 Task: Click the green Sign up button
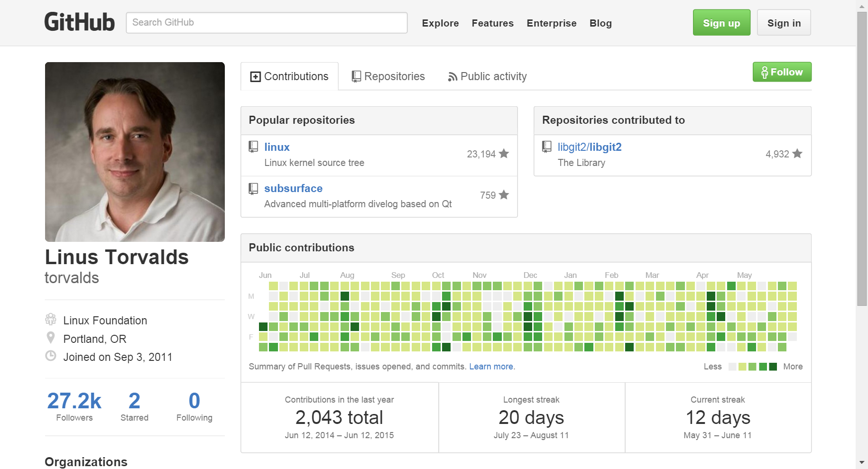(721, 23)
